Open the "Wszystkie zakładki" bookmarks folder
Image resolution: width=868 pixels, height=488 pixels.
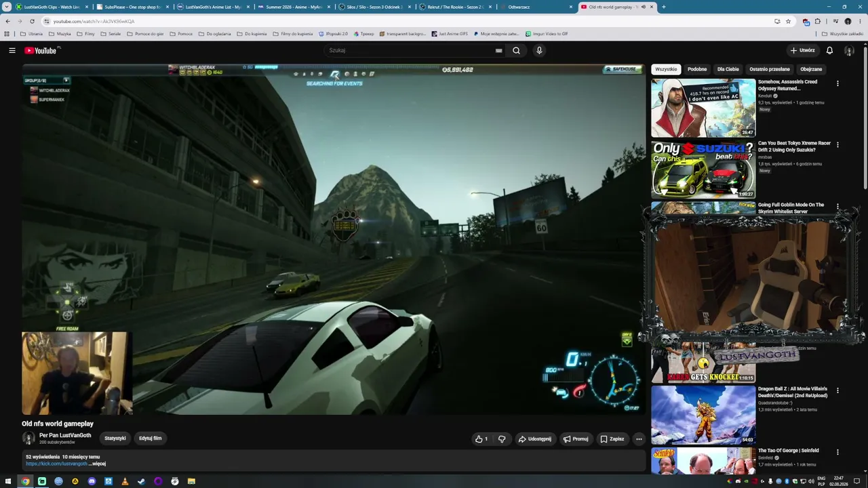point(842,33)
